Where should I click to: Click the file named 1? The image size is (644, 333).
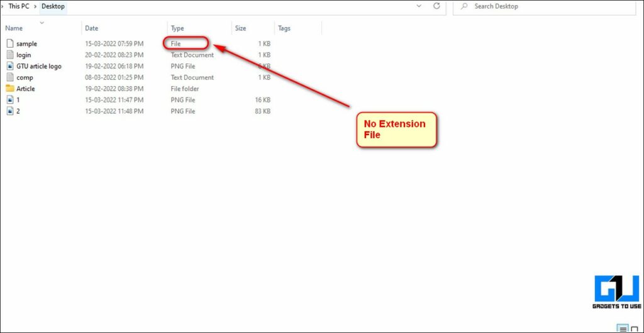[18, 100]
